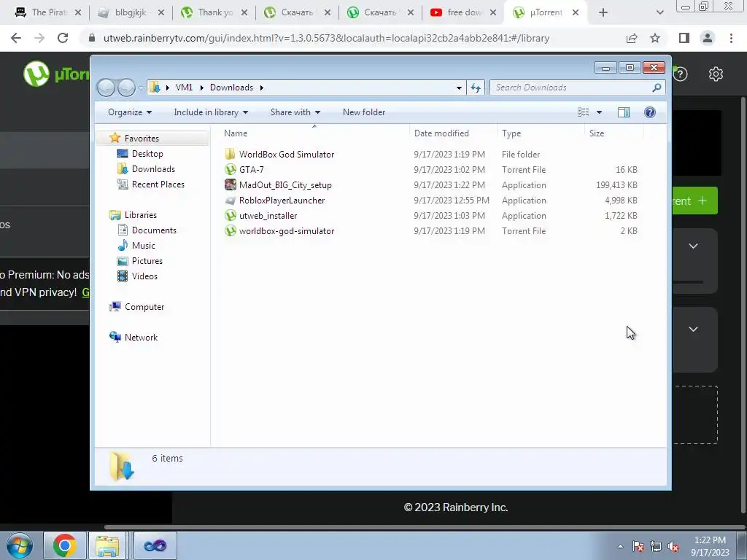Change view with the view icon button
The height and width of the screenshot is (560, 747).
tap(584, 112)
